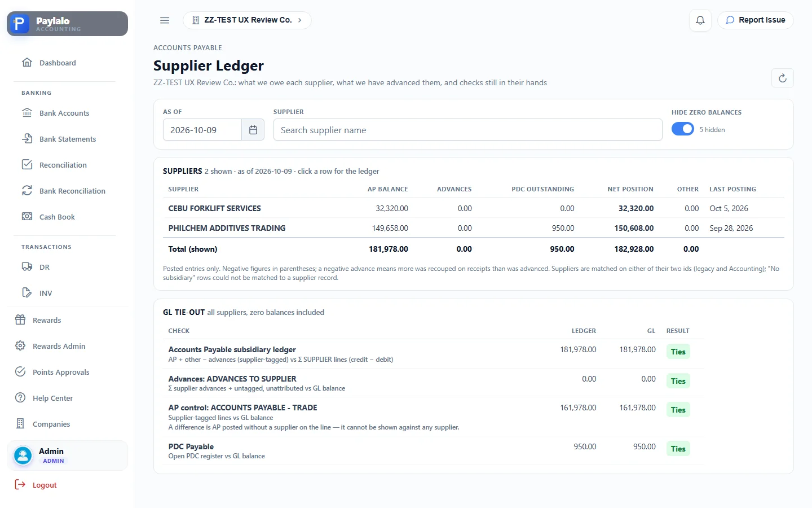Screen dimensions: 812x508
Task: Click the Paylalo logo icon
Action: pyautogui.click(x=19, y=24)
